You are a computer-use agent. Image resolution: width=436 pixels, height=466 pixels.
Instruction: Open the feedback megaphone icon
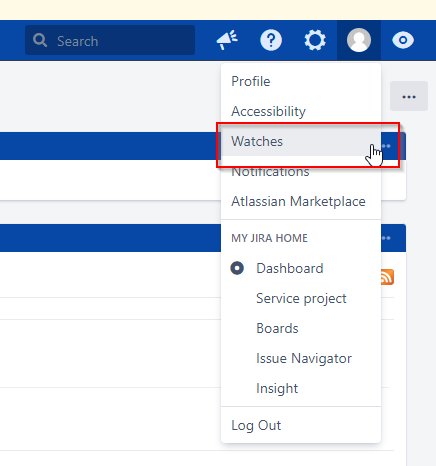click(227, 40)
